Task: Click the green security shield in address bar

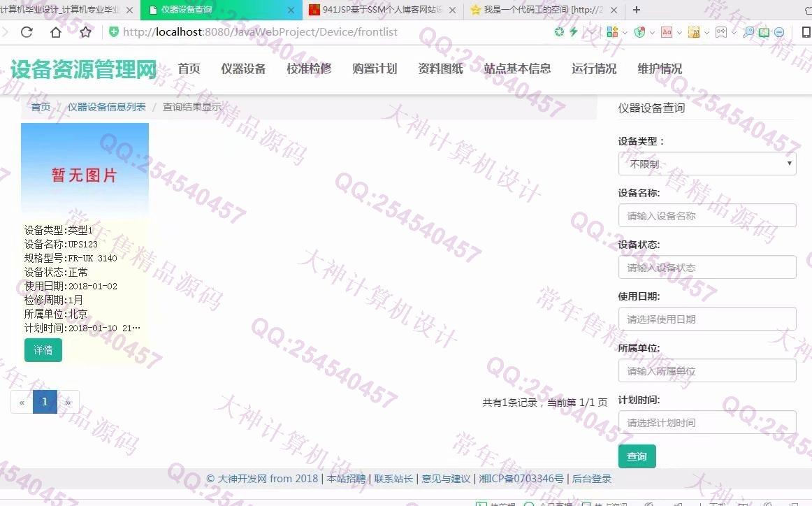Action: click(x=113, y=32)
